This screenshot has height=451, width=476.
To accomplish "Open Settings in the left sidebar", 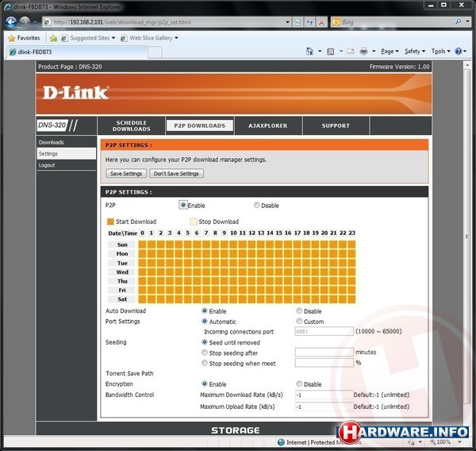I will point(66,154).
